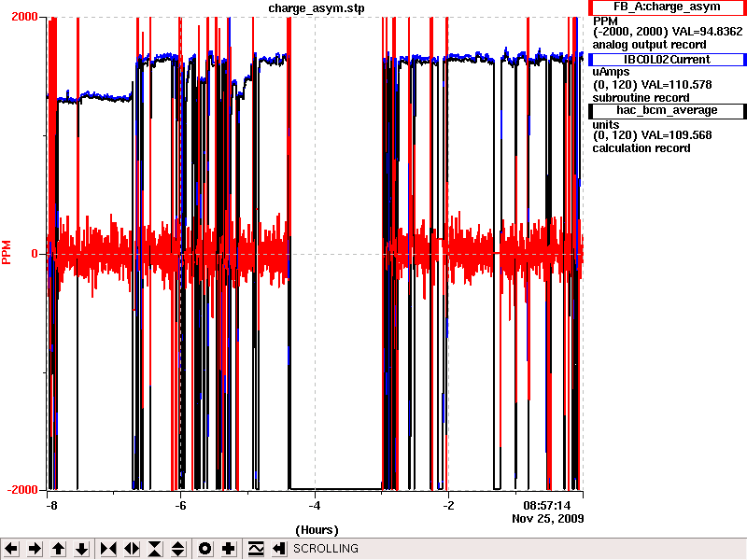Click the -8 x-axis tick label
The width and height of the screenshot is (747, 560).
(51, 506)
